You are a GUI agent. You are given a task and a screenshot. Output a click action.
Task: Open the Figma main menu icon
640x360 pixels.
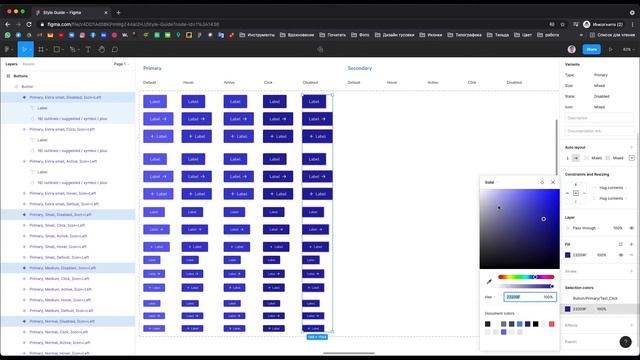8,49
